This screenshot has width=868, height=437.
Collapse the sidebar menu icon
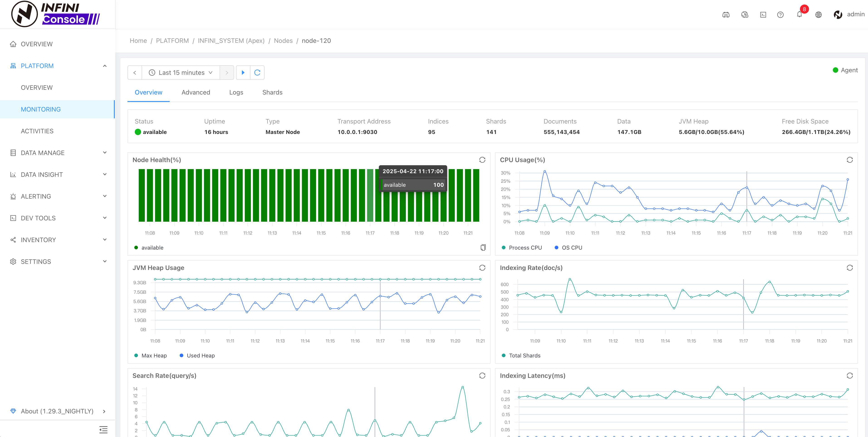103,430
